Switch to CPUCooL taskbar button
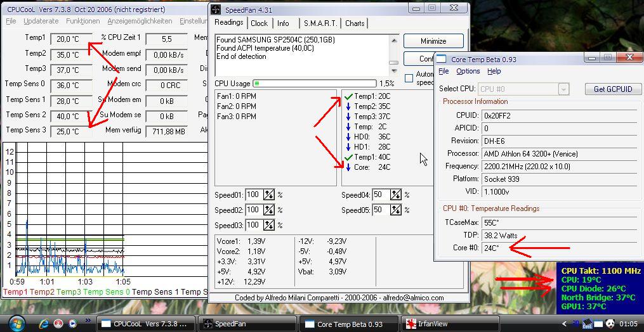Viewport: 644px width, 332px height. coord(146,324)
